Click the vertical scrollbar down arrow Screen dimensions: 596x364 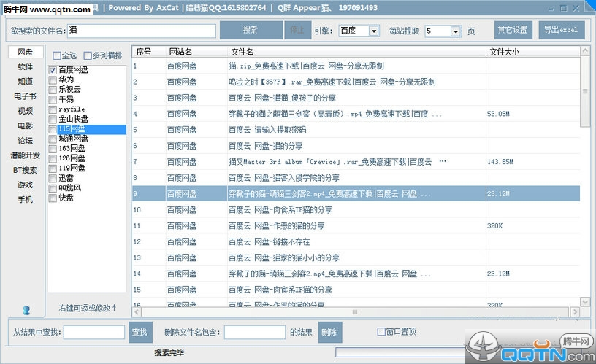(x=584, y=302)
